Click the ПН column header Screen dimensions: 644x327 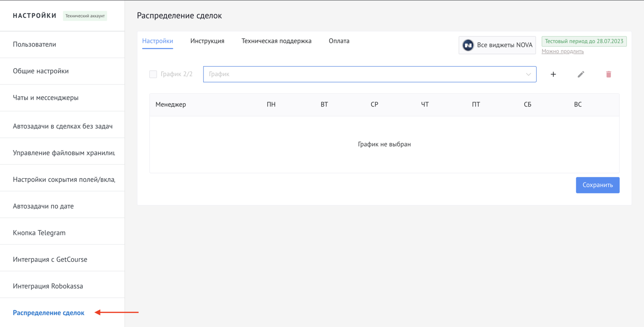tap(271, 105)
